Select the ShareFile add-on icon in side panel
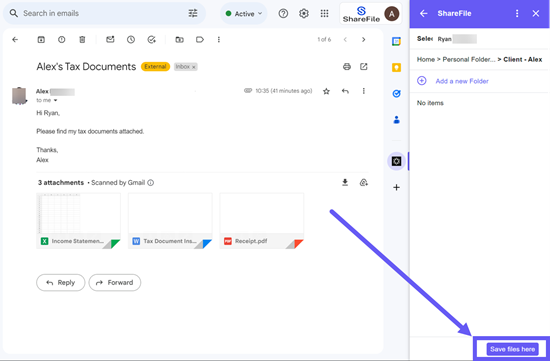 coord(396,161)
